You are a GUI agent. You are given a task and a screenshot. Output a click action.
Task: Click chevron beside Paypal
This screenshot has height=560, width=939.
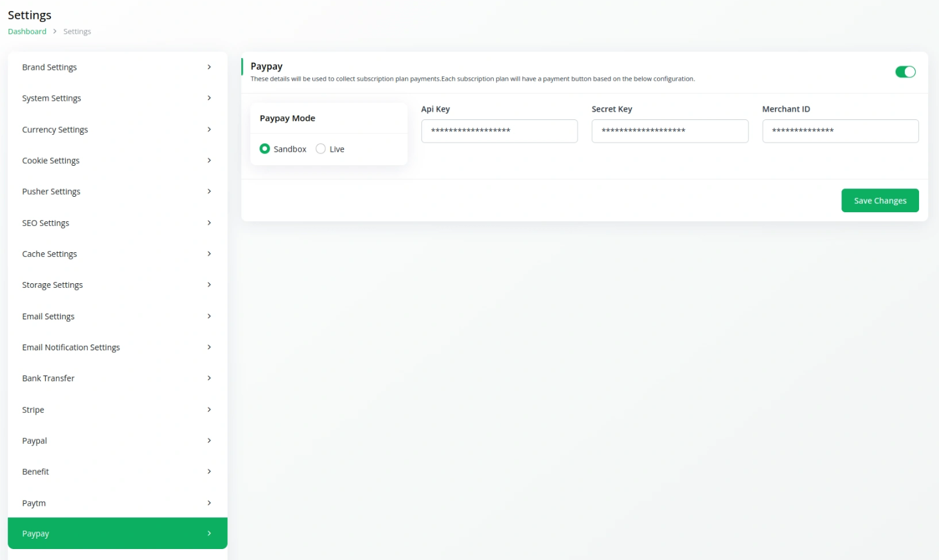pyautogui.click(x=209, y=441)
